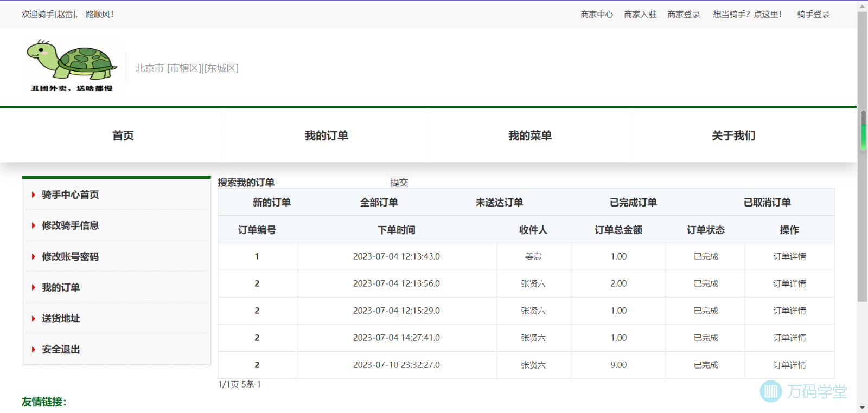Select 修改账号密码 in sidebar
Image resolution: width=868 pixels, height=413 pixels.
pyautogui.click(x=71, y=256)
